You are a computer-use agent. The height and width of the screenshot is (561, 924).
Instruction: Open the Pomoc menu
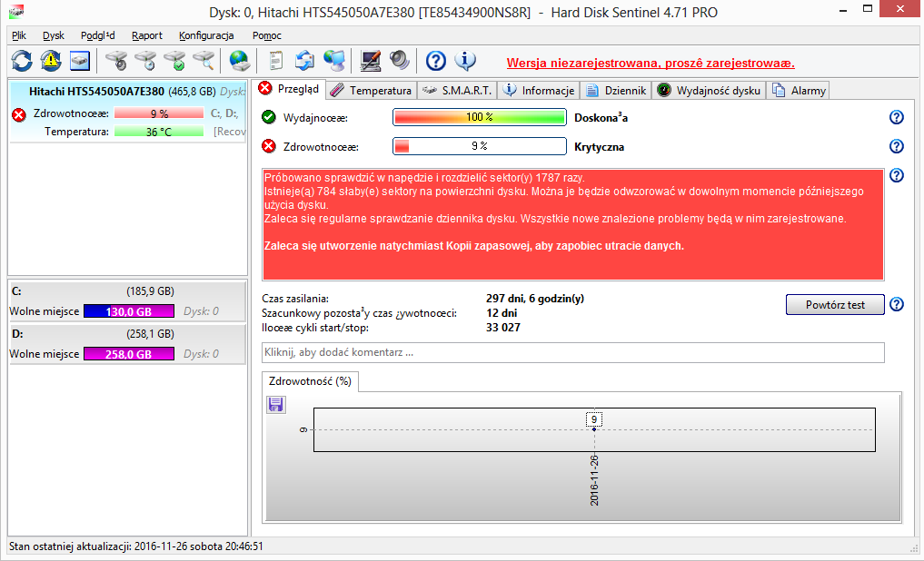(x=267, y=35)
